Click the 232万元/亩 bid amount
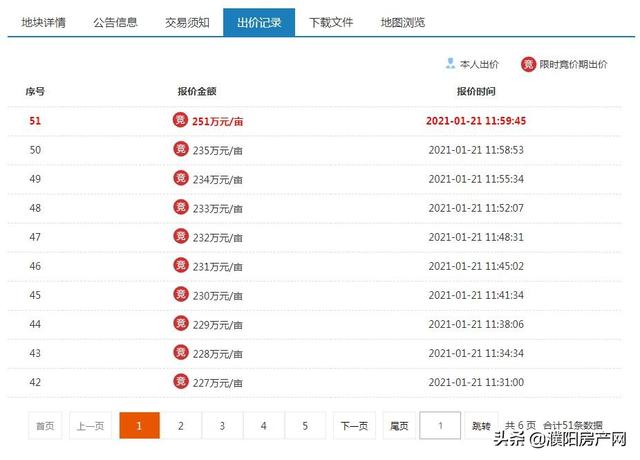This screenshot has width=640, height=460. (218, 237)
